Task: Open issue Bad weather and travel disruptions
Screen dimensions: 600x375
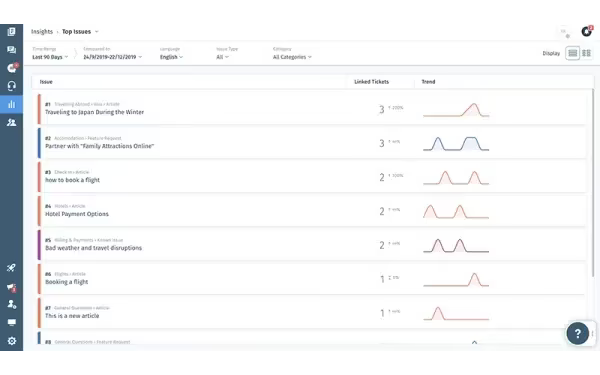Action: pos(93,248)
